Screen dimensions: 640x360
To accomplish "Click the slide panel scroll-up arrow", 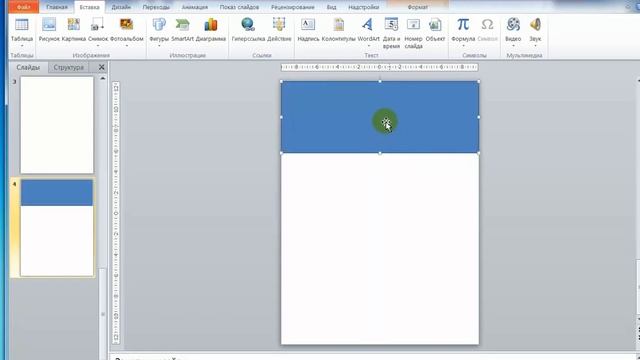I will tap(103, 78).
